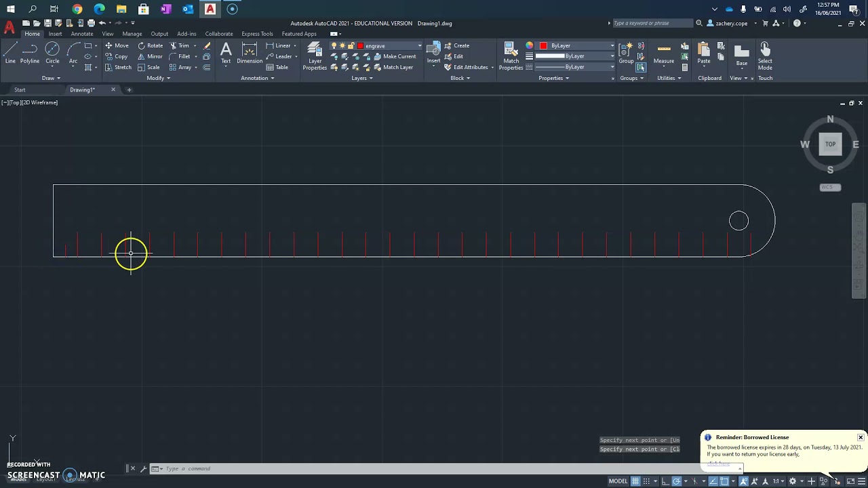The height and width of the screenshot is (488, 868).
Task: Open annotation scale 1:1 dropdown
Action: pos(780,481)
